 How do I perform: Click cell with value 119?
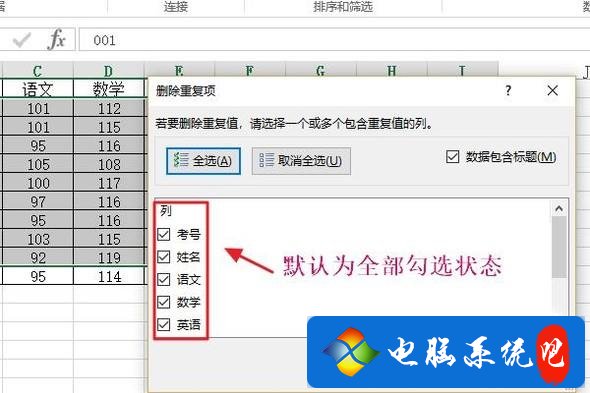click(109, 258)
